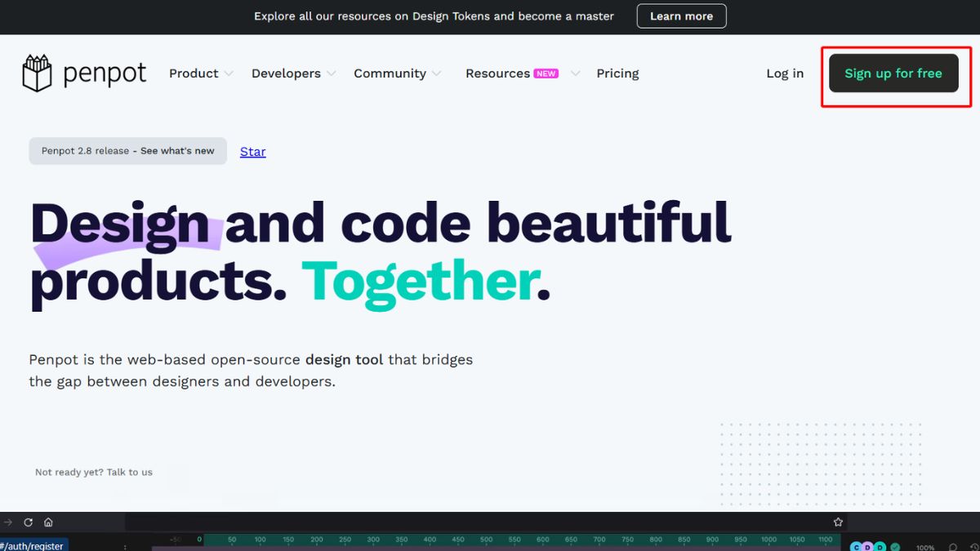Go to the Pricing page

617,73
